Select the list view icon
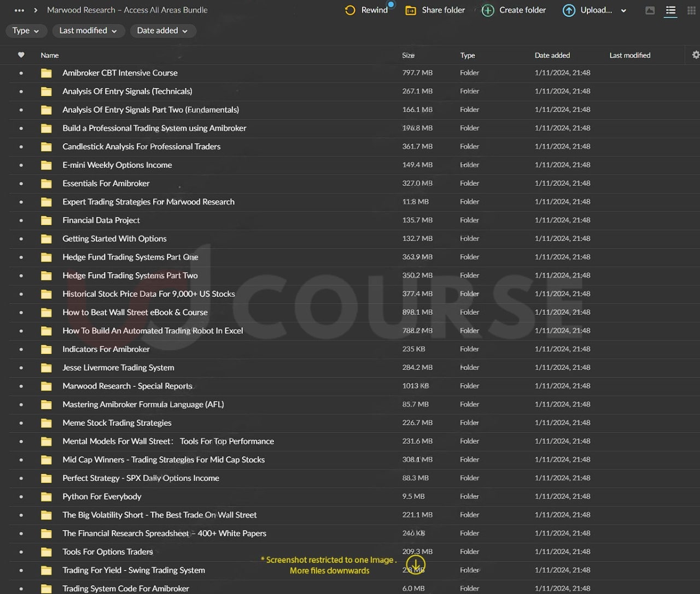The image size is (700, 594). pos(670,10)
